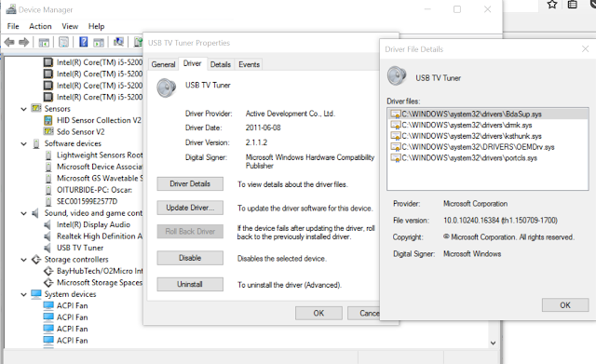Screen dimensions: 596x364
Task: Click the icon beside BdaSup.sys driver file
Action: point(396,114)
